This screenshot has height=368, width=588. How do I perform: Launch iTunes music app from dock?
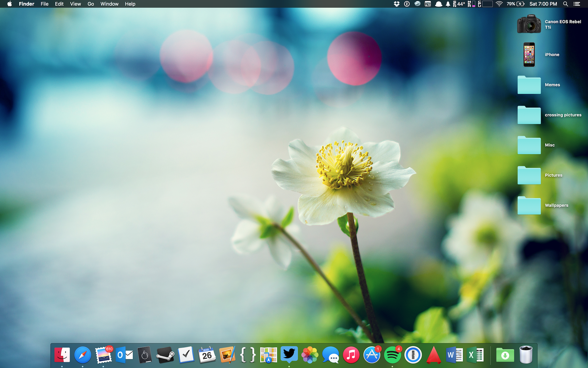(351, 355)
